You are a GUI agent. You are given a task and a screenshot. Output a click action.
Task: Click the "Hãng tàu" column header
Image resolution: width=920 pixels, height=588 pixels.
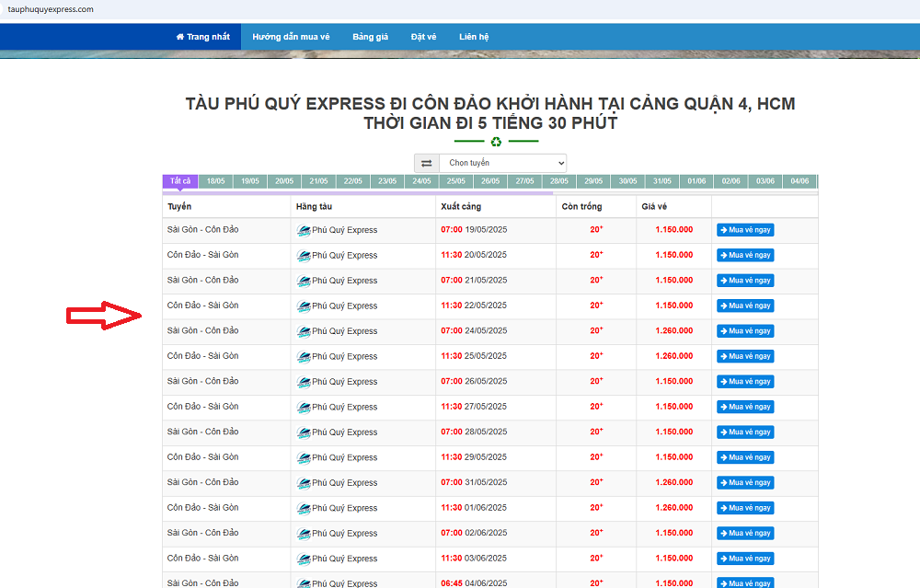(314, 206)
